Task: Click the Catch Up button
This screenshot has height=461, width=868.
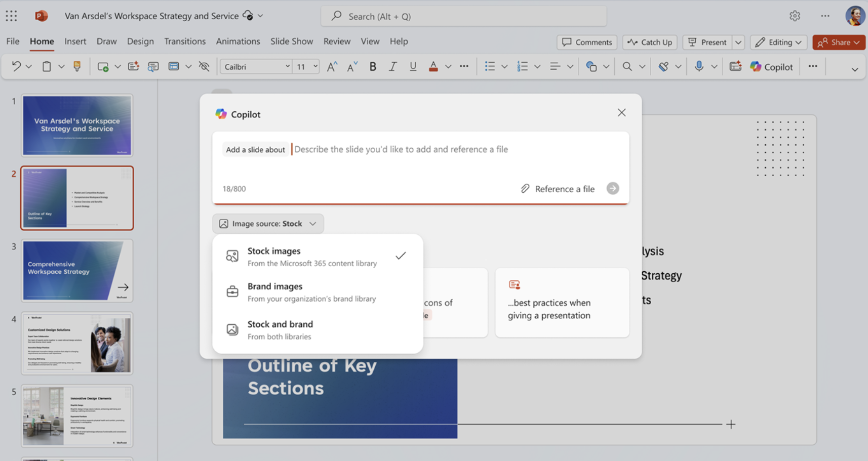Action: 650,42
